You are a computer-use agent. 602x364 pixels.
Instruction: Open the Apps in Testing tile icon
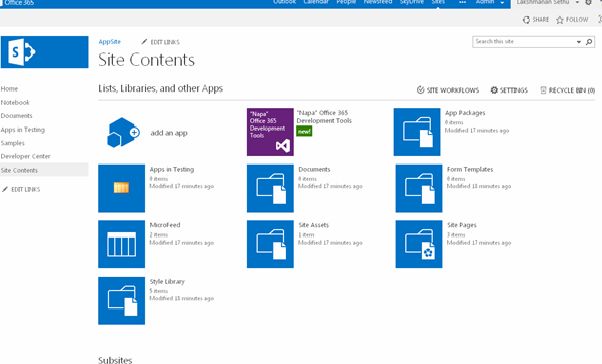[x=121, y=188]
